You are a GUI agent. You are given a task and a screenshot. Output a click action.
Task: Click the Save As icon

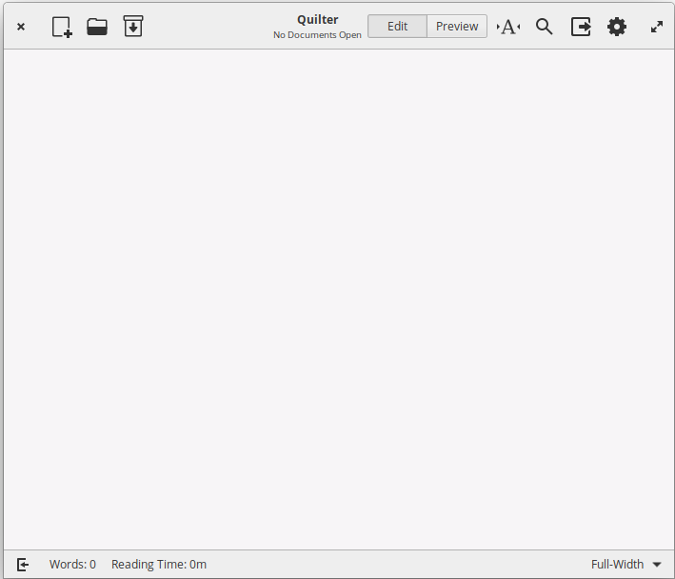point(133,27)
